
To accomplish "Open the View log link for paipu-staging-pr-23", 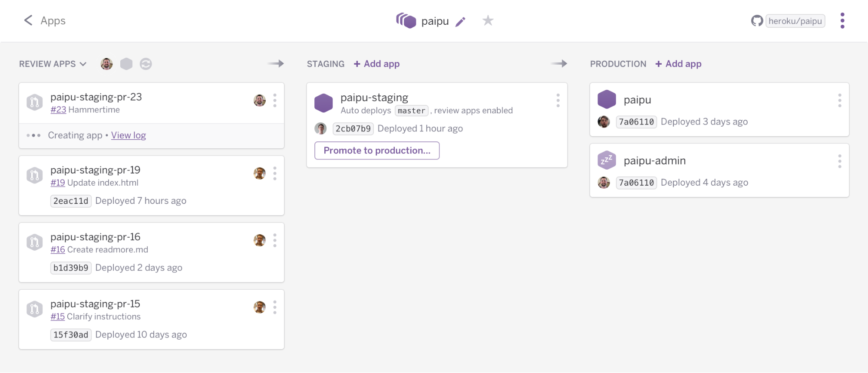I will pyautogui.click(x=128, y=135).
